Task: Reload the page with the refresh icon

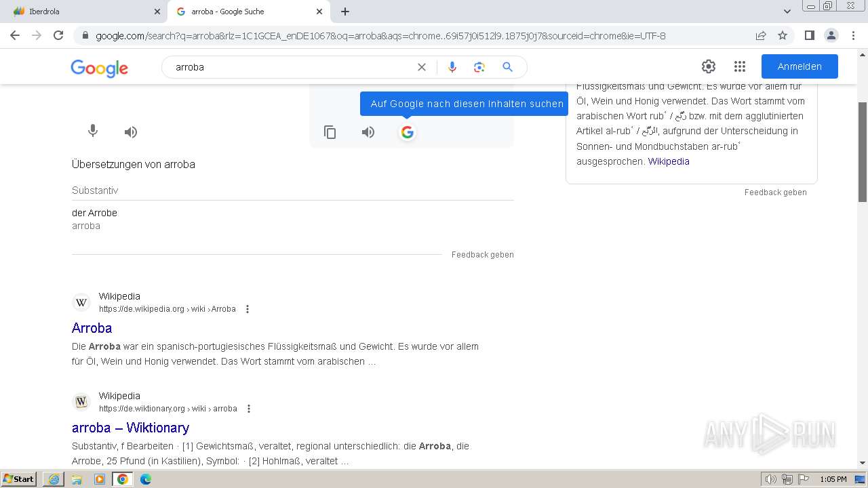Action: (58, 35)
